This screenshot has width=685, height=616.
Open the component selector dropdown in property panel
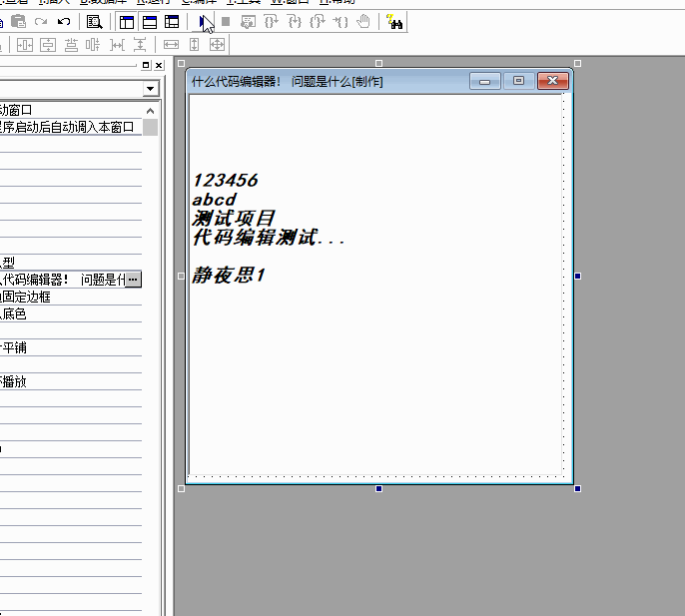pos(151,89)
